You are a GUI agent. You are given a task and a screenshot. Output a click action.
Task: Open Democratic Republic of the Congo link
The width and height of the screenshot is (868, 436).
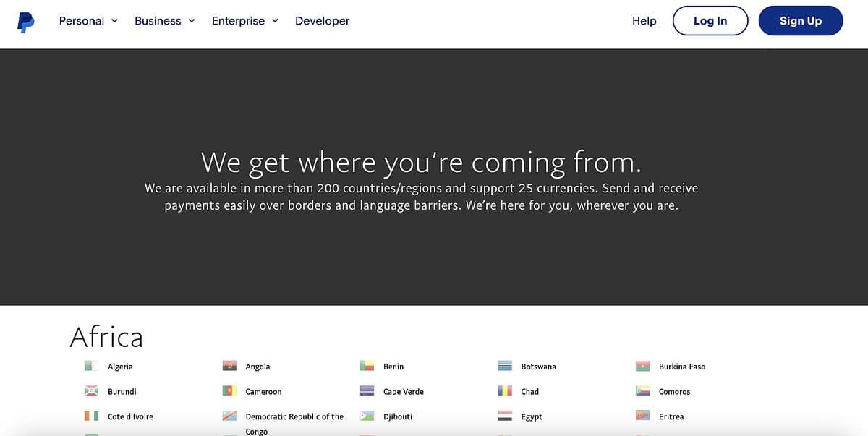294,424
